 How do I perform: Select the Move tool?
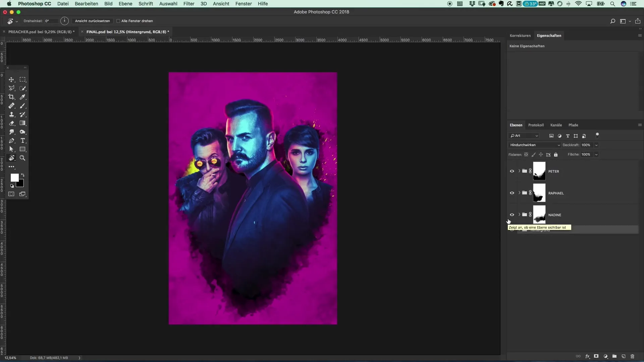tap(11, 79)
